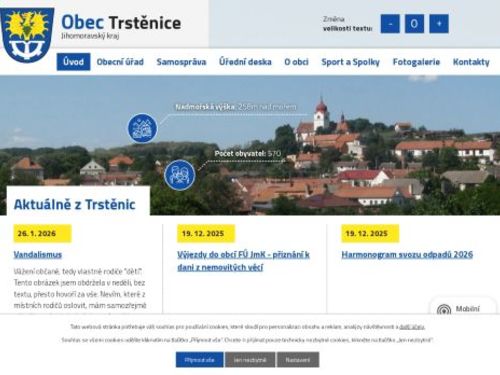This screenshot has height=375, width=500.
Task: Decrease text size with minus button
Action: tap(390, 24)
